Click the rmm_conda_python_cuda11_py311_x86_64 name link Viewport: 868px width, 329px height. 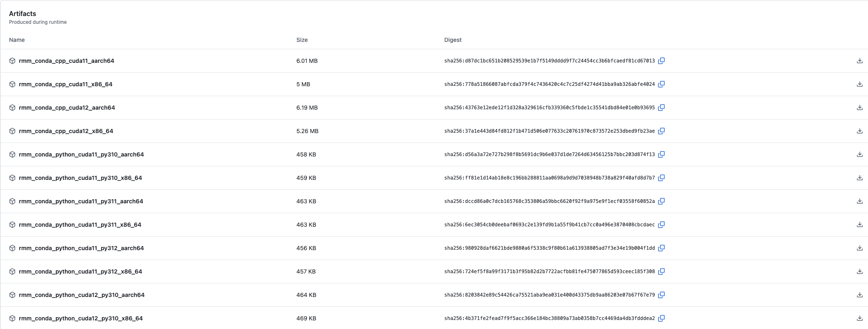tap(80, 225)
